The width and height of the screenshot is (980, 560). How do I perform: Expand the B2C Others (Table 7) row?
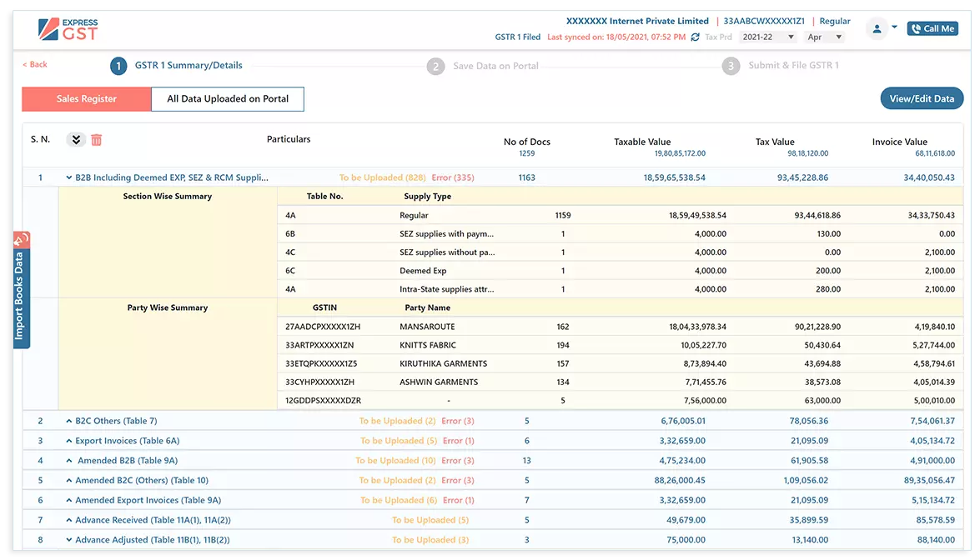[69, 422]
